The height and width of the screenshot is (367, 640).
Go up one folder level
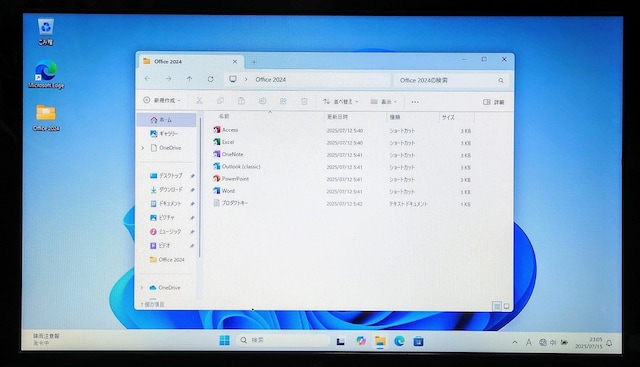[189, 79]
